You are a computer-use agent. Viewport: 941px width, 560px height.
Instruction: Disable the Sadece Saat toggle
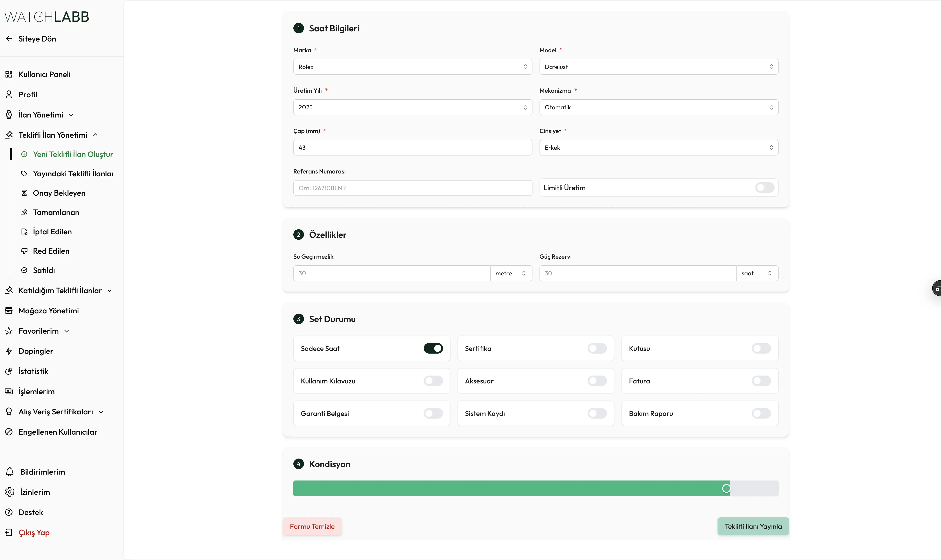[433, 348]
